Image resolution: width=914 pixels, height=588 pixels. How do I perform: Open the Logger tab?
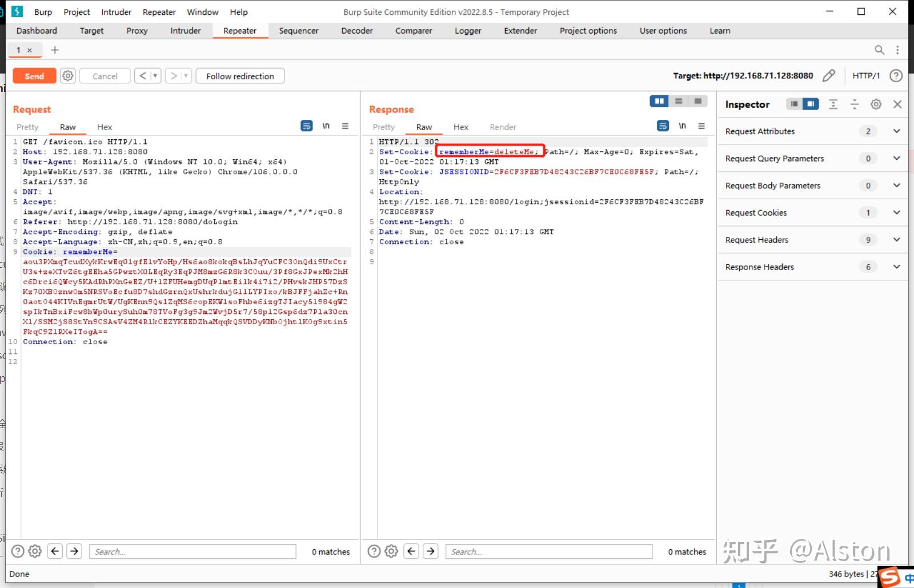click(468, 31)
